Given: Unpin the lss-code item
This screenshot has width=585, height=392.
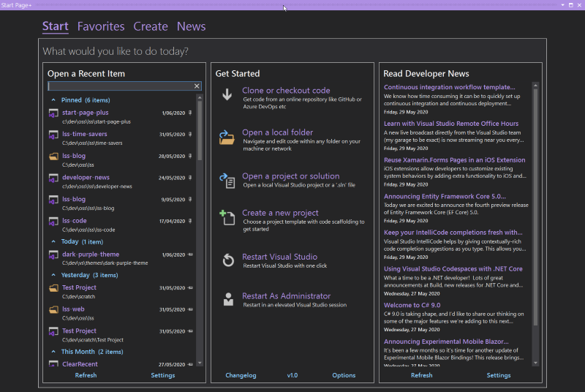Looking at the screenshot, I should [x=190, y=221].
